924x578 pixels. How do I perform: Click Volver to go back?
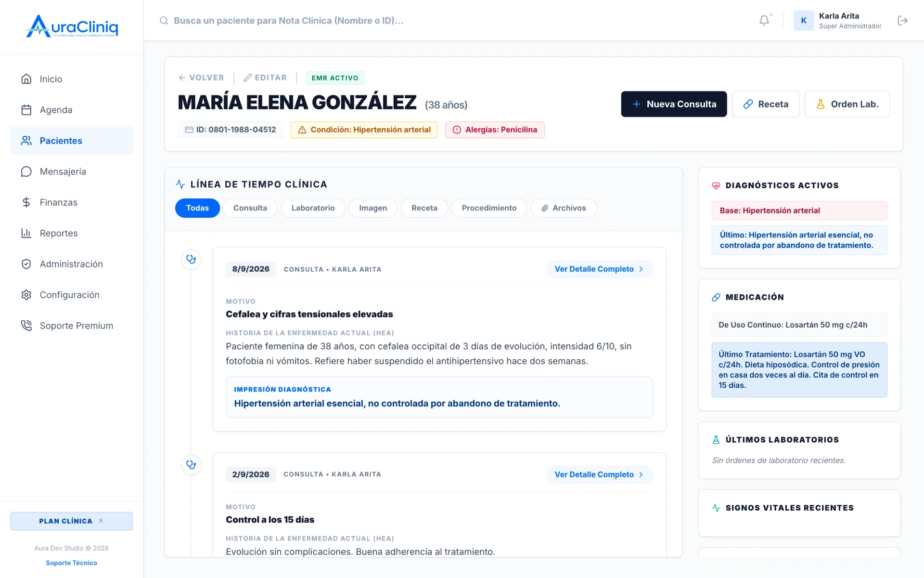201,78
